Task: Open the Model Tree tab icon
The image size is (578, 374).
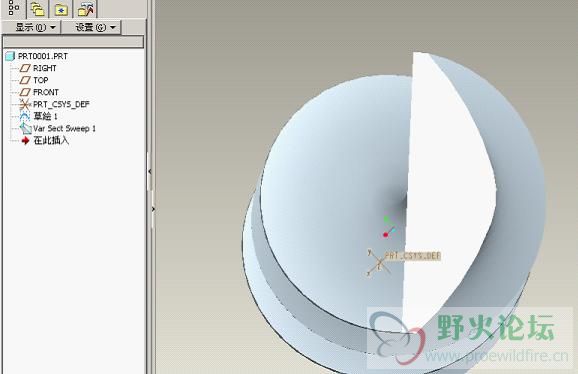Action: (x=13, y=8)
